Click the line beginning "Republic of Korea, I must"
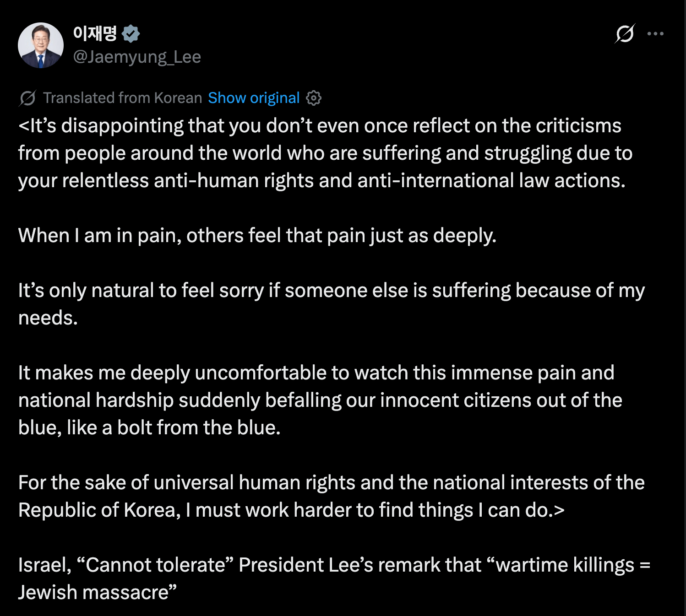The image size is (686, 616). [291, 510]
